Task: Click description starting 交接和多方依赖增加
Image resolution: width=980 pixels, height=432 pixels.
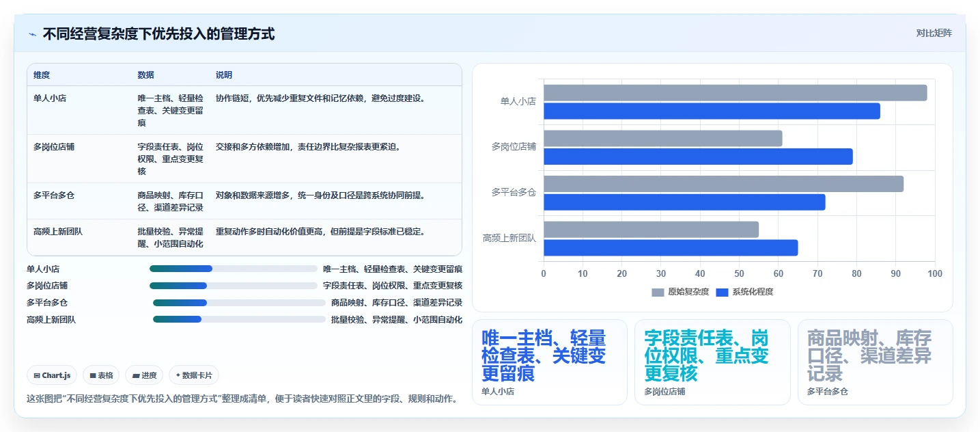Action: (x=308, y=147)
